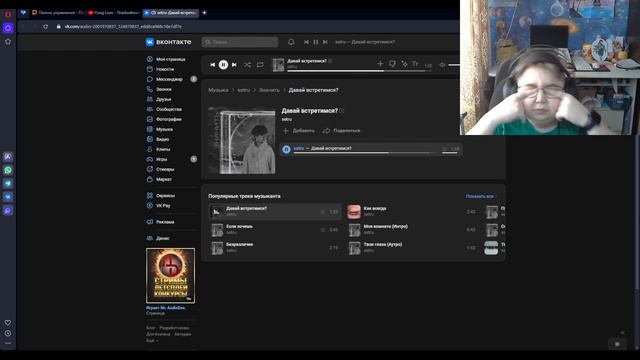Skip to next track in header mini player

click(x=325, y=42)
